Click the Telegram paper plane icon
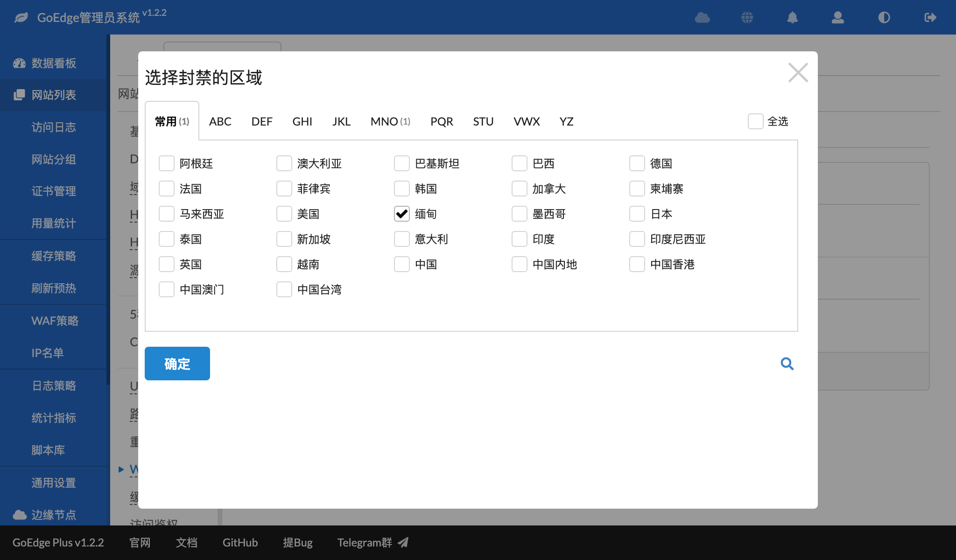This screenshot has width=956, height=560. 403,542
